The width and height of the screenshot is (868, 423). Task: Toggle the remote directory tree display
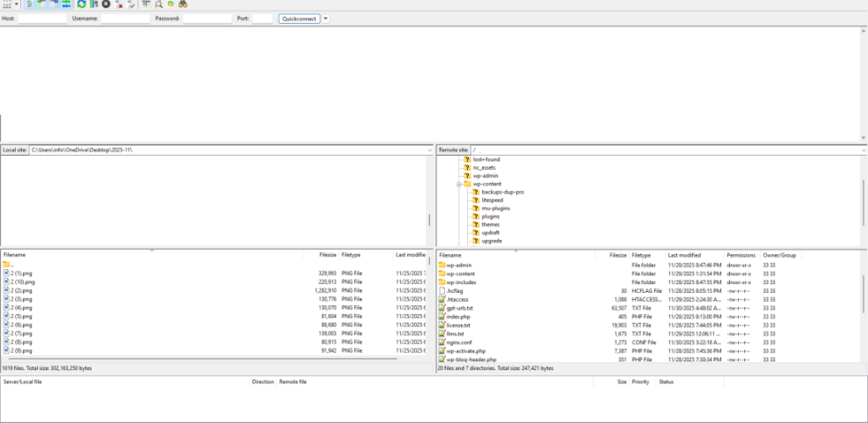[x=54, y=4]
